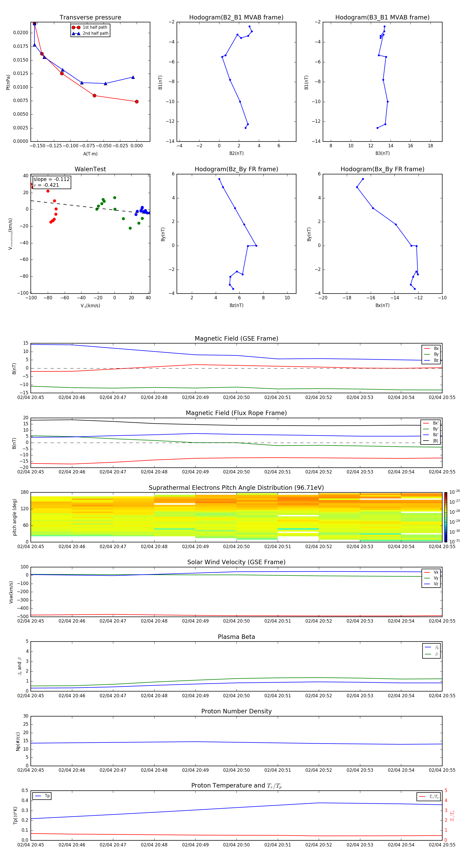473x868 pixels.
Task: Select the Bz entry in GSE legend
Action: (431, 360)
